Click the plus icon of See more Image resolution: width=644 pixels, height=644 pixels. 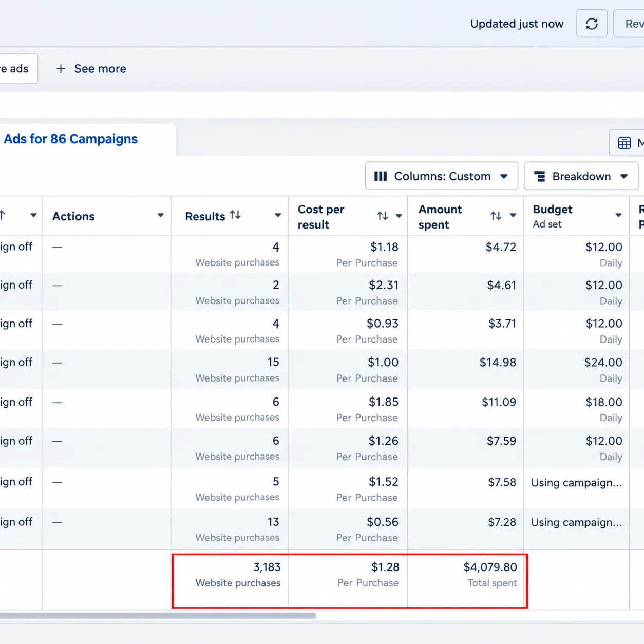point(61,69)
